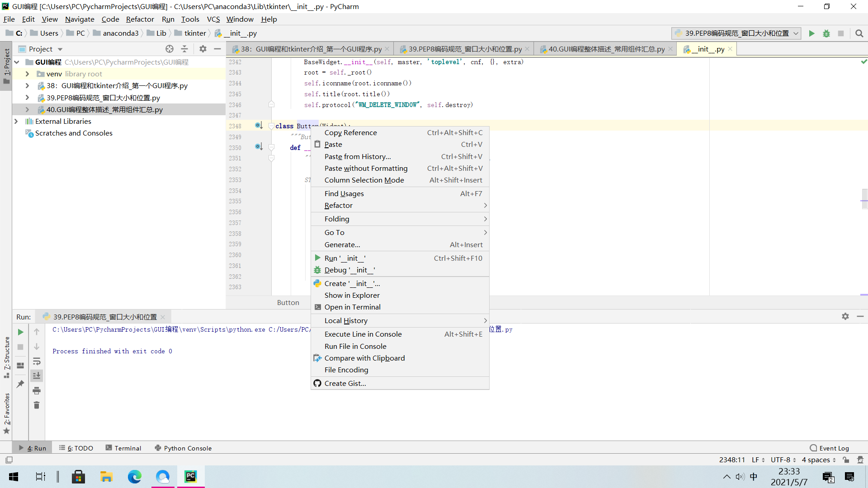868x488 pixels.
Task: Collapse the GUI编程 project root
Action: (17, 62)
